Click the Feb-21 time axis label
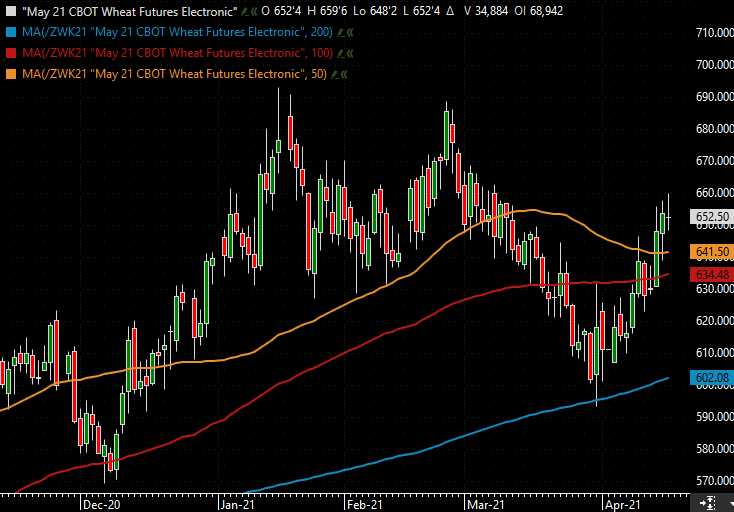This screenshot has height=512, width=734. pyautogui.click(x=365, y=505)
